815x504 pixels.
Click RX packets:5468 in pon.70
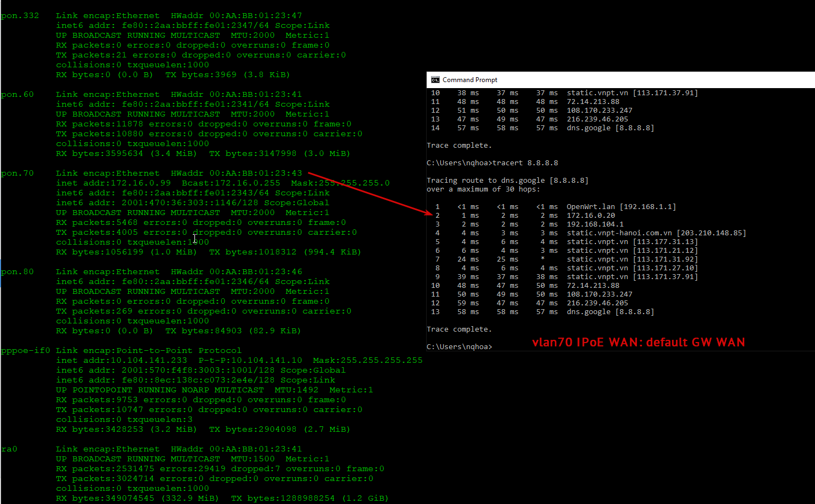pyautogui.click(x=97, y=222)
